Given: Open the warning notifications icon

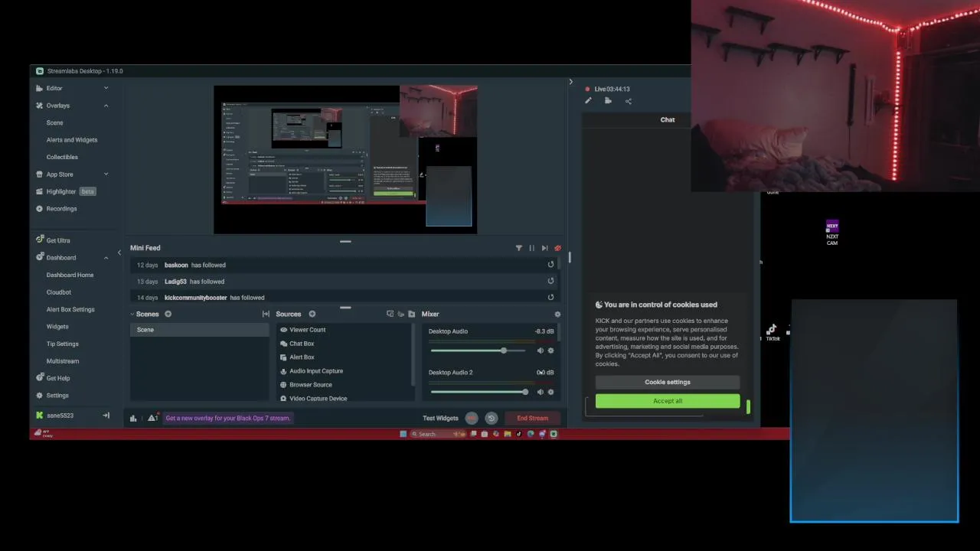Looking at the screenshot, I should 152,418.
